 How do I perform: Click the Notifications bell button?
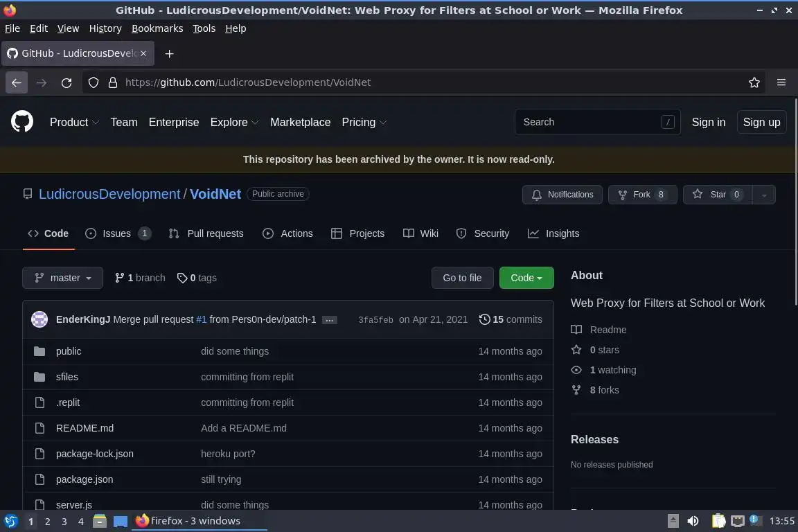[x=562, y=195]
